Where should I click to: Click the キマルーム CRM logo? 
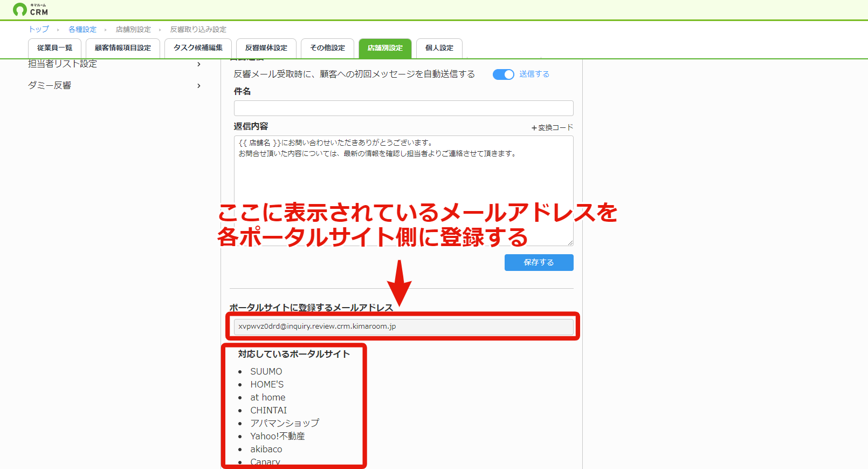[30, 9]
